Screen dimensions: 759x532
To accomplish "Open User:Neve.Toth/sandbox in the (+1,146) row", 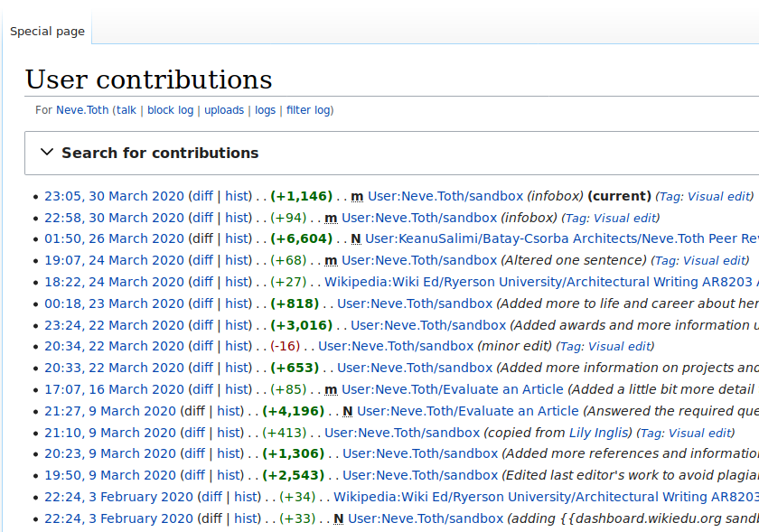I will pos(445,196).
